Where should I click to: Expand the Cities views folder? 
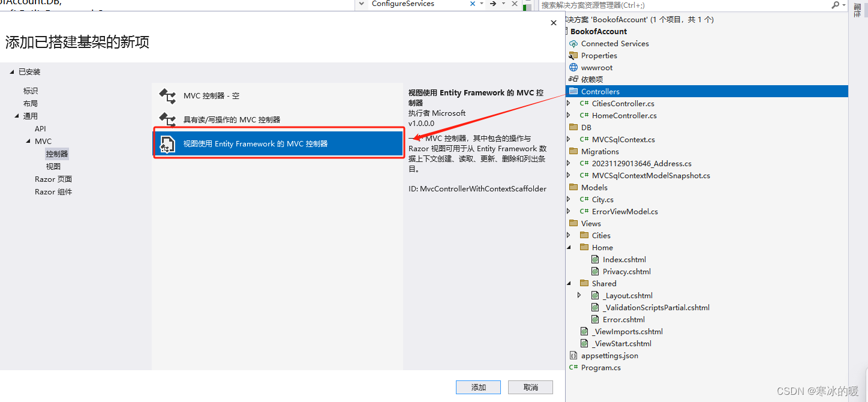pyautogui.click(x=569, y=236)
